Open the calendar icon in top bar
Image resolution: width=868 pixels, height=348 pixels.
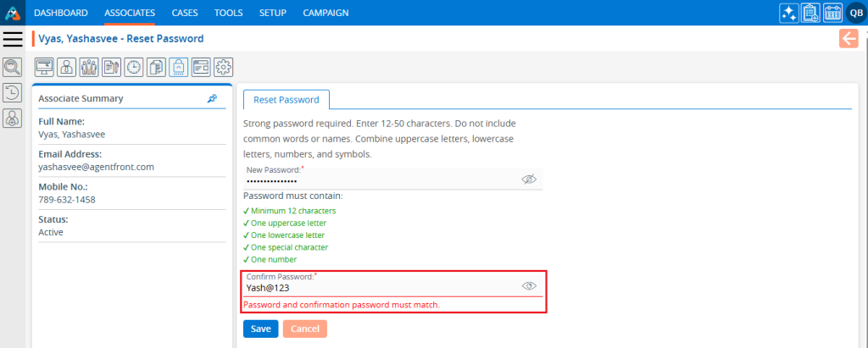point(832,13)
